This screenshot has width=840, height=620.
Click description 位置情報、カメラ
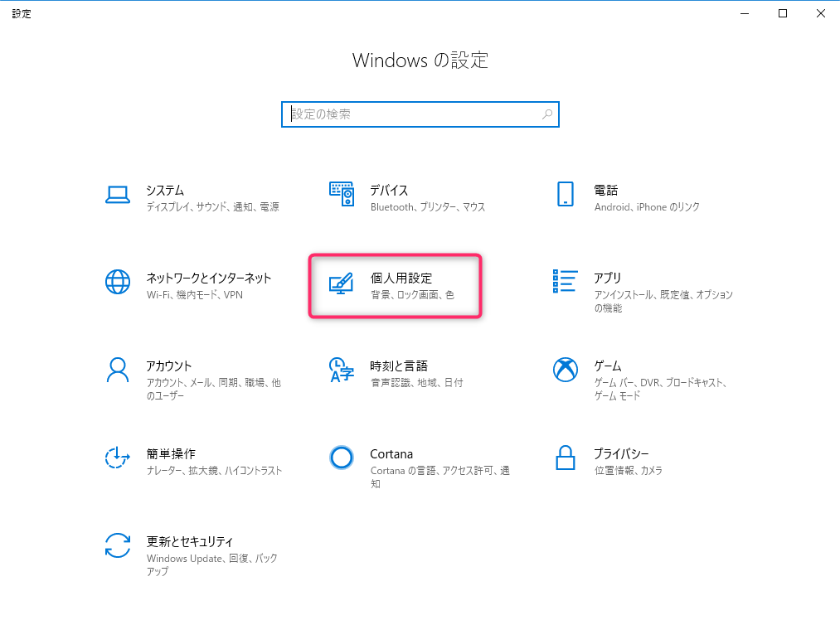(628, 470)
